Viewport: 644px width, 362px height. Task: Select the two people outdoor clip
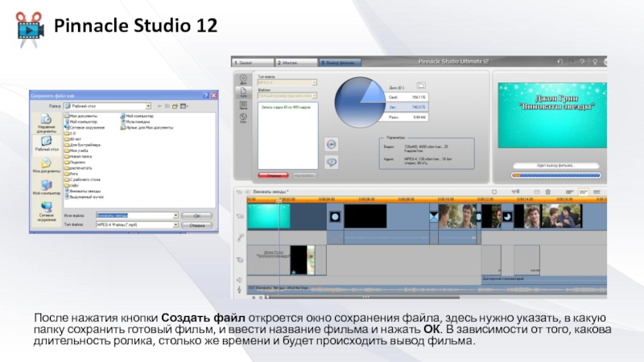(x=561, y=216)
